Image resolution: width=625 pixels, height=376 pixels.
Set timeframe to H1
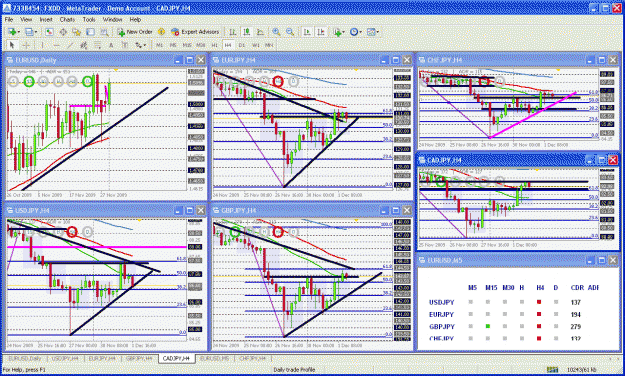click(x=214, y=45)
